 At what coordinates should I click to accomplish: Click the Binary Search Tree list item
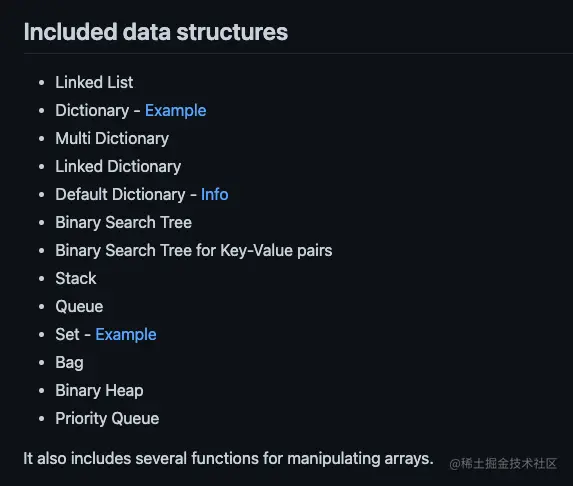click(124, 223)
